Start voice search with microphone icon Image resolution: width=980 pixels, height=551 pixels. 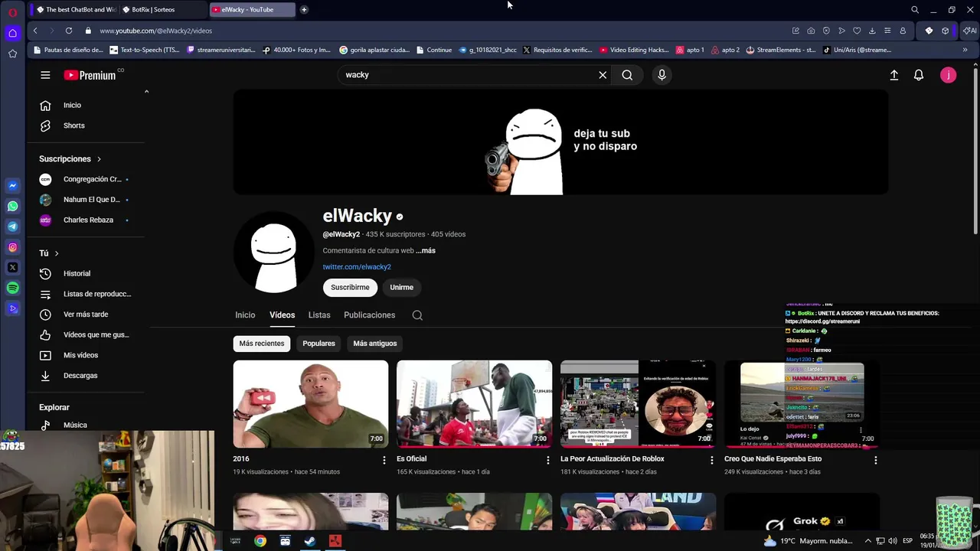[x=661, y=75]
